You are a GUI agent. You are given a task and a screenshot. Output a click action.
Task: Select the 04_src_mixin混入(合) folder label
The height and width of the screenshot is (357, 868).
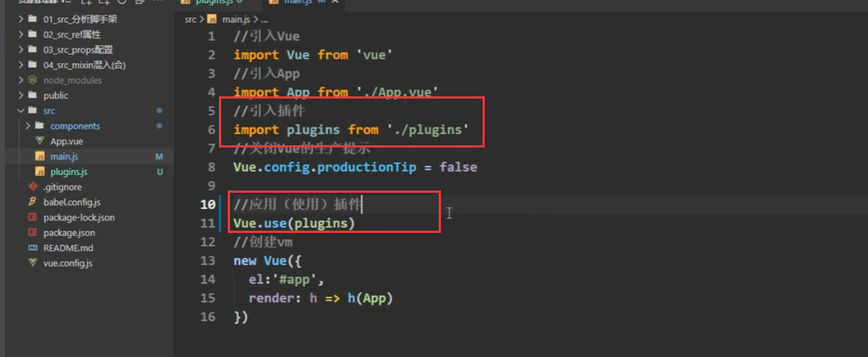pyautogui.click(x=85, y=65)
